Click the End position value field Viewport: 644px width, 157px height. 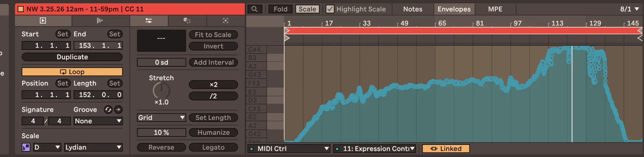pyautogui.click(x=98, y=46)
